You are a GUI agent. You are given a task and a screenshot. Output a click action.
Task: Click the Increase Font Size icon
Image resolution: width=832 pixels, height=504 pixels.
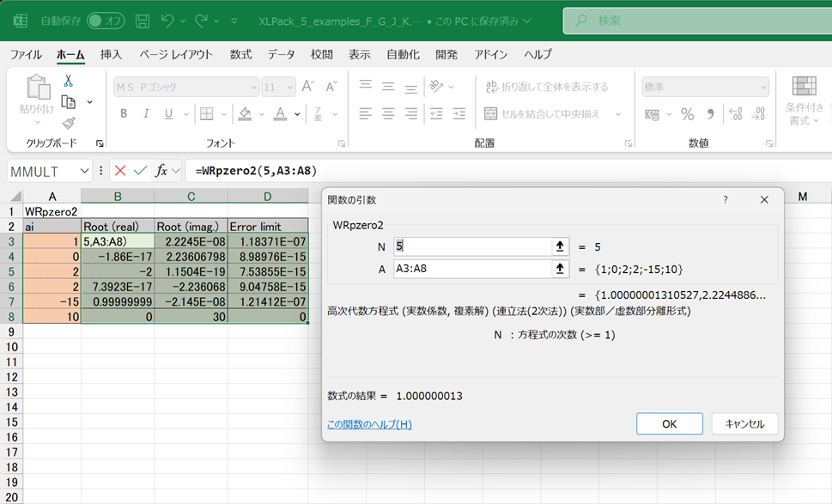(308, 87)
